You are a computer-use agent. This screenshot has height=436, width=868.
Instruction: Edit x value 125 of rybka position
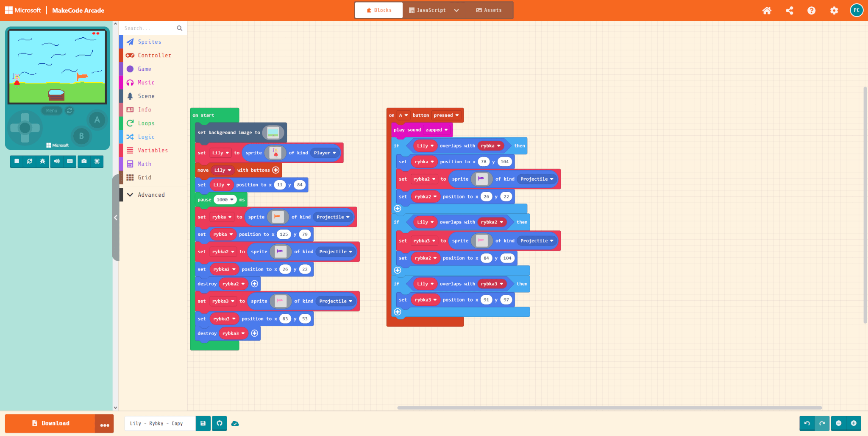pos(284,235)
